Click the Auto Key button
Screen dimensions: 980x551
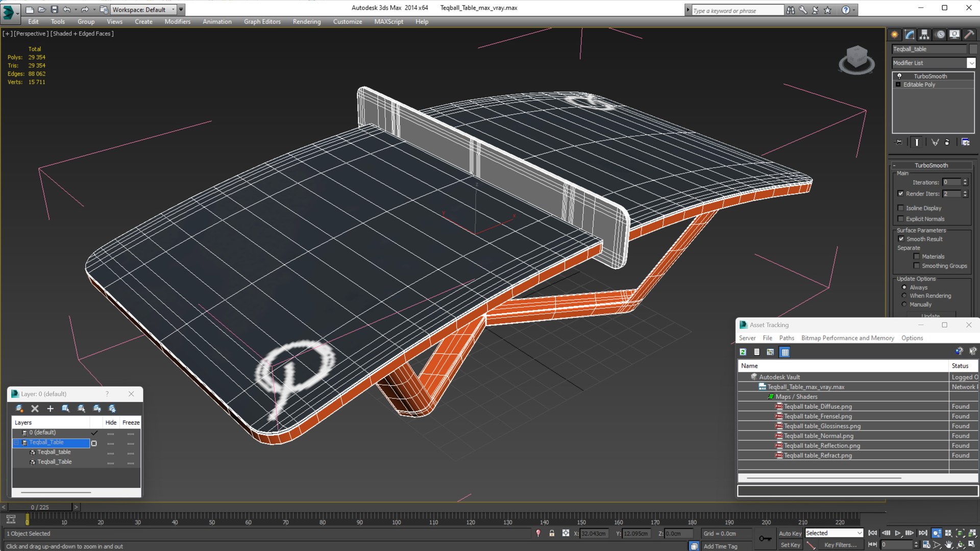pos(790,533)
